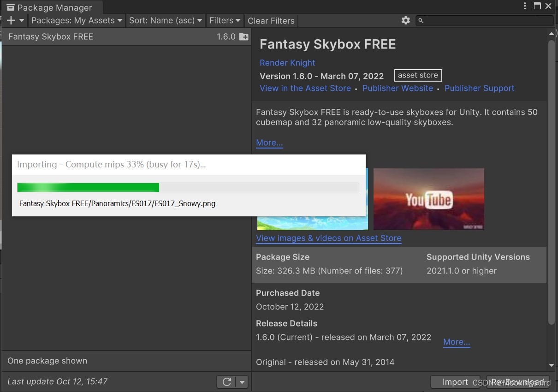Click the Importing - Compute mips status title

pyautogui.click(x=111, y=164)
